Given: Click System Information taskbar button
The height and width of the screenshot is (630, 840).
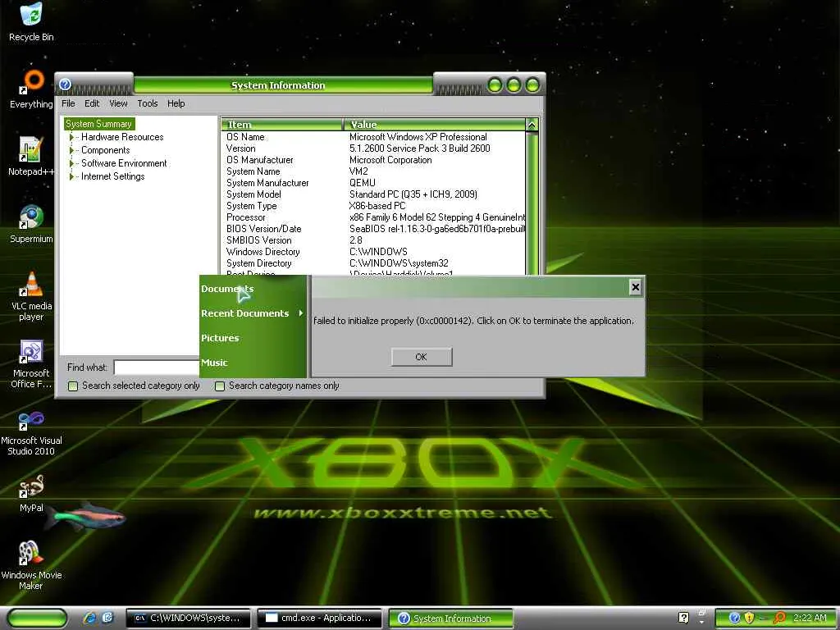Looking at the screenshot, I should point(451,619).
